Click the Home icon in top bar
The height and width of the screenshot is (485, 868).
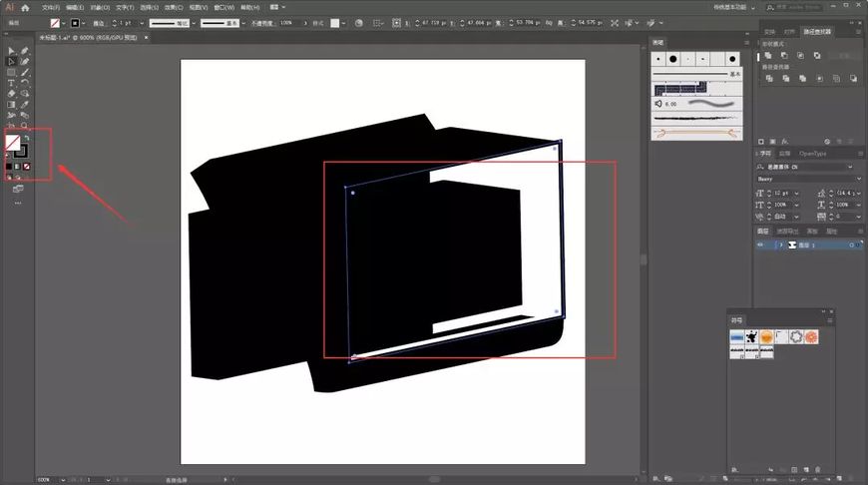pyautogui.click(x=25, y=8)
